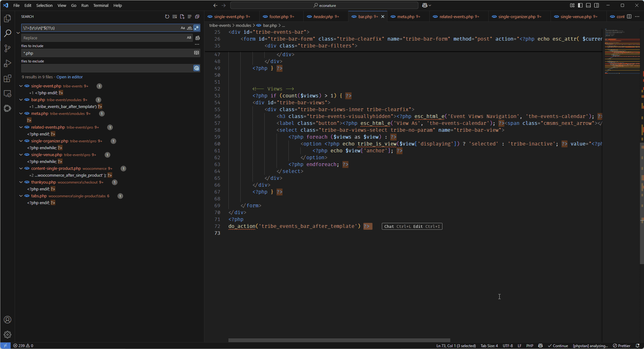Open the Run and Debug view
The image size is (644, 349).
tap(7, 63)
